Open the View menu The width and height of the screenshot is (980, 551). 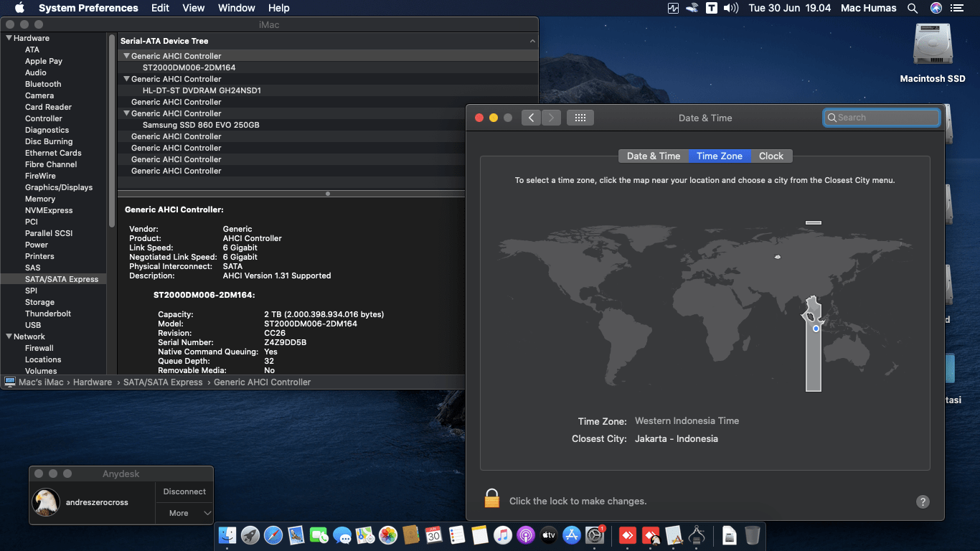click(x=194, y=8)
